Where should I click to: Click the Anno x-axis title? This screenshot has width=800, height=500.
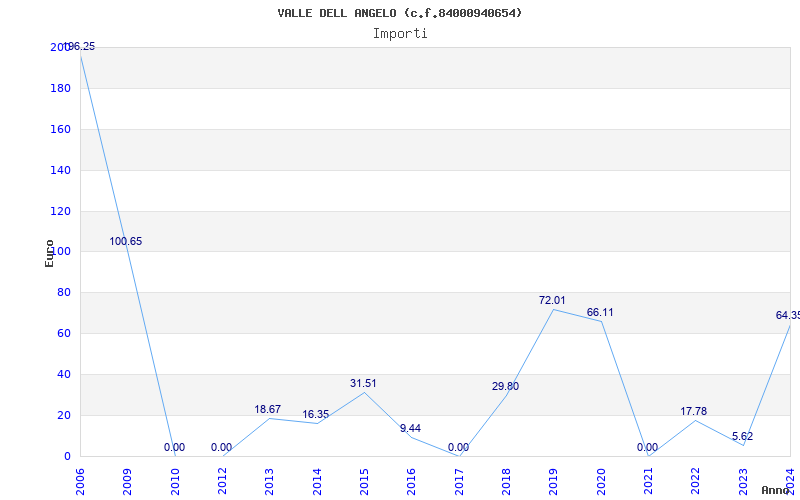[x=775, y=490]
